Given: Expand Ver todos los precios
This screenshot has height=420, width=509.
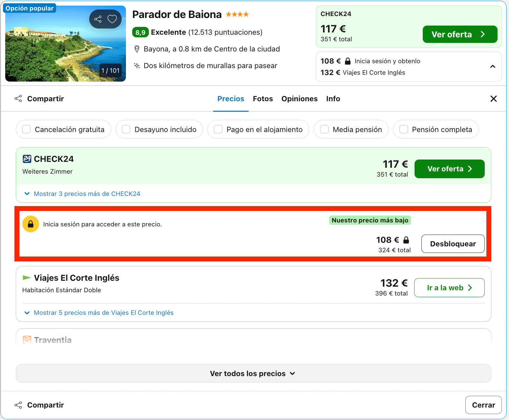Looking at the screenshot, I should 254,373.
